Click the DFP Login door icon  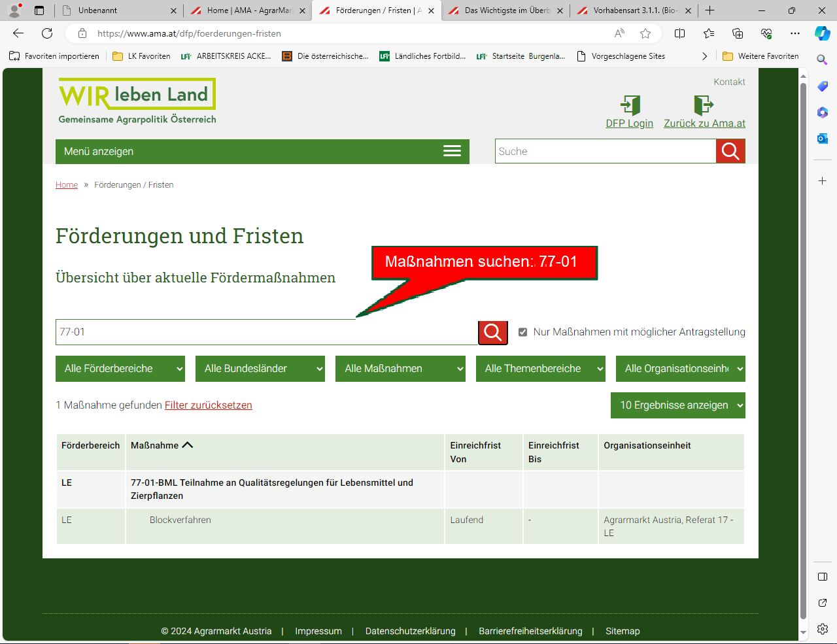click(630, 105)
